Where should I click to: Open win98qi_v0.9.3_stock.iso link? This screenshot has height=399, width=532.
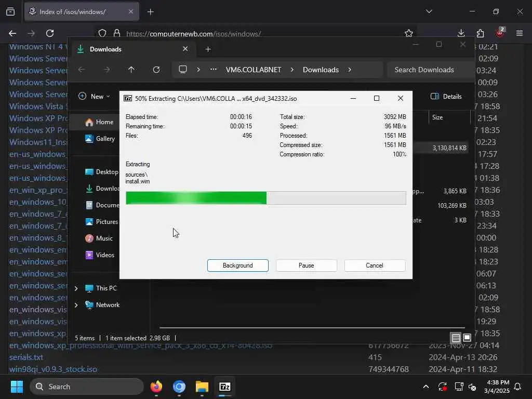coord(54,369)
